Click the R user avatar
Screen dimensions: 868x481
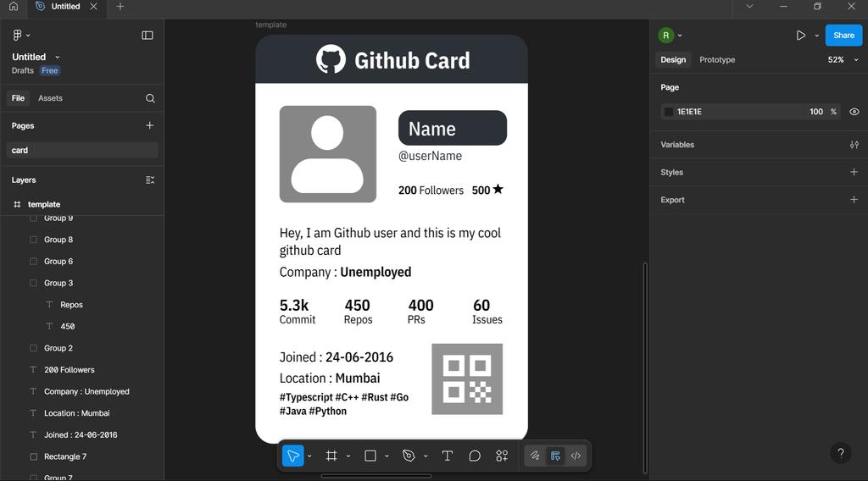tap(666, 36)
